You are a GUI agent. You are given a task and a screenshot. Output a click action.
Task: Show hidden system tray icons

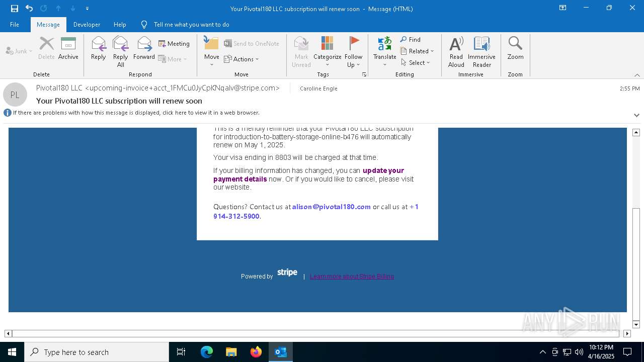[542, 352]
